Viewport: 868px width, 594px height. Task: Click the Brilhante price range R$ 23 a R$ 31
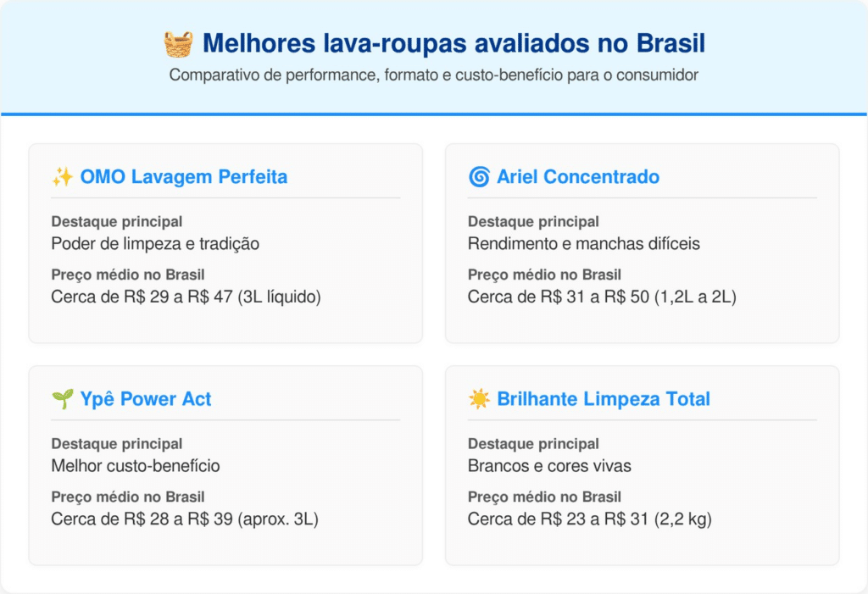(589, 519)
